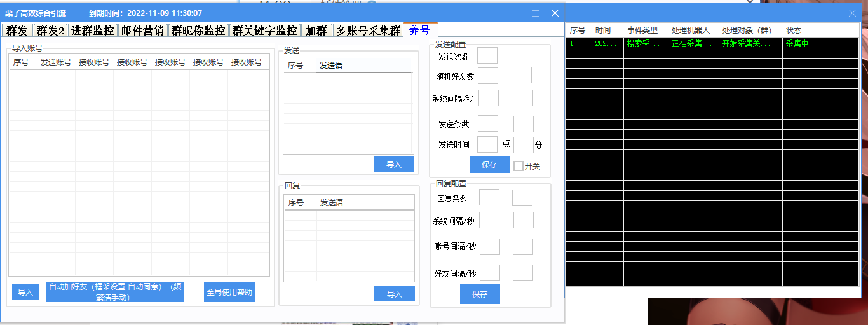868x325 pixels.
Task: Click 发送账号 column header
Action: (x=56, y=62)
